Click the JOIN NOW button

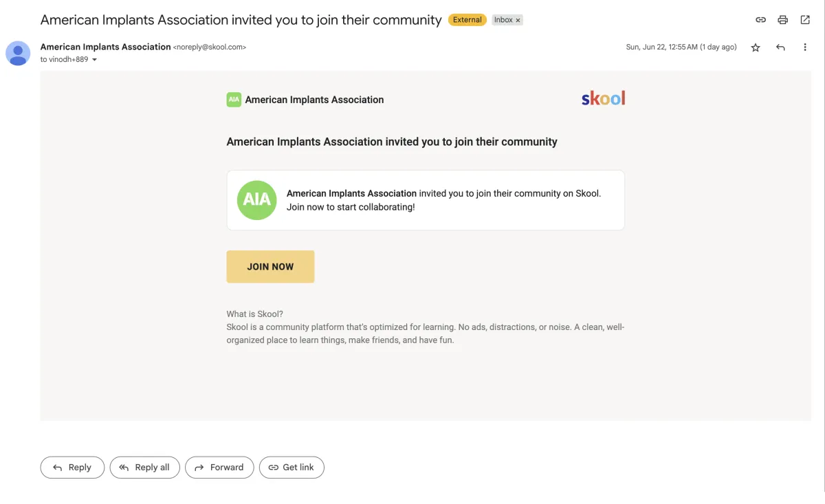click(x=270, y=267)
